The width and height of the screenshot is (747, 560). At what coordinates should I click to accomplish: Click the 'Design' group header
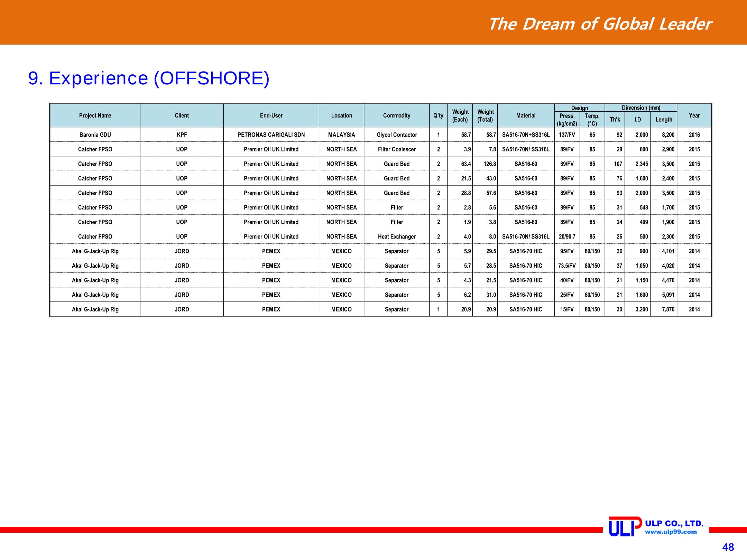pos(580,108)
